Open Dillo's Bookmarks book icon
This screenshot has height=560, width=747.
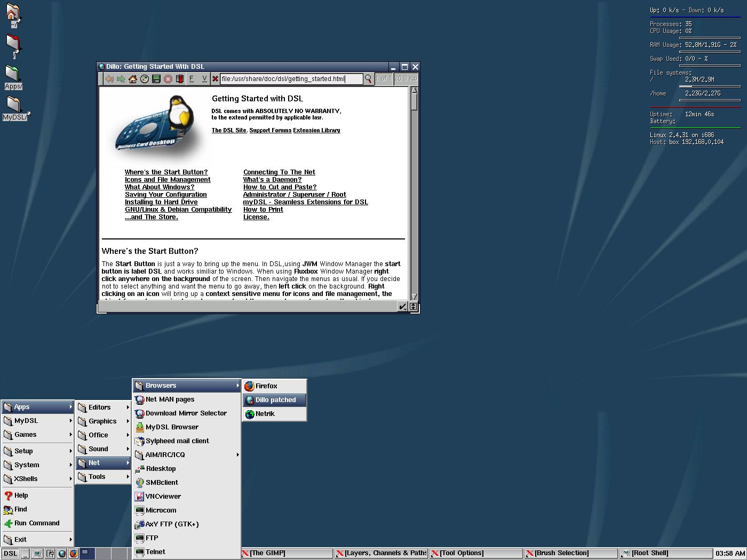(x=180, y=79)
